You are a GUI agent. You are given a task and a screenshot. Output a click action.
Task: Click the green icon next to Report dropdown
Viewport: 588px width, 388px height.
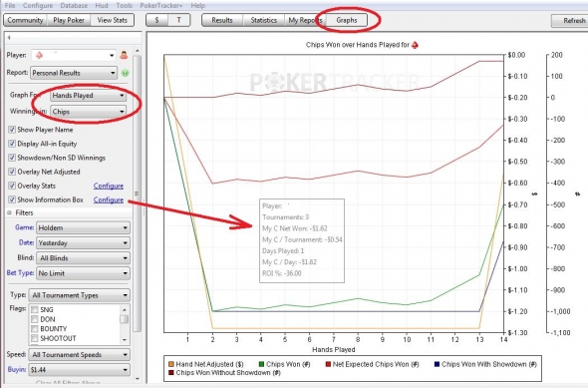pyautogui.click(x=125, y=73)
